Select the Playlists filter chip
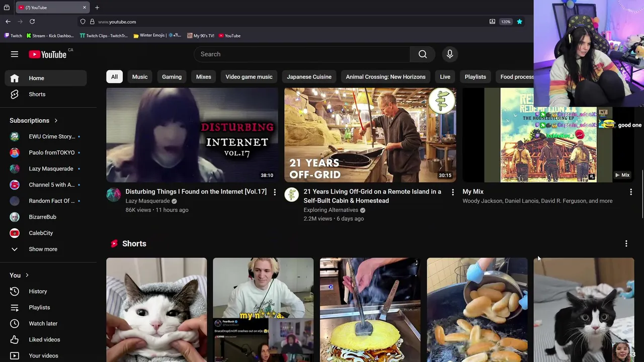The height and width of the screenshot is (362, 644). point(475,77)
